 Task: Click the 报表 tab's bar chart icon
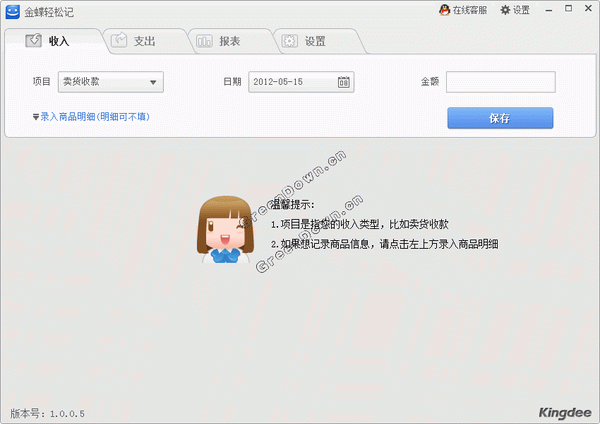coord(204,41)
